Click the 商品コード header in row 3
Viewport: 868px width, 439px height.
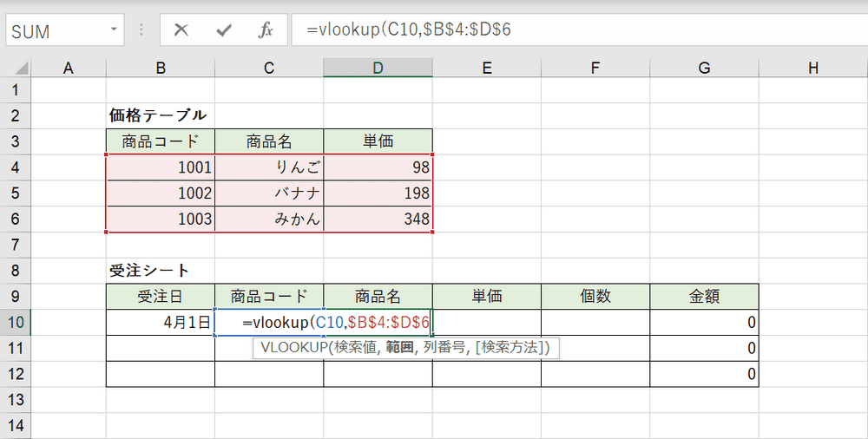pos(161,141)
